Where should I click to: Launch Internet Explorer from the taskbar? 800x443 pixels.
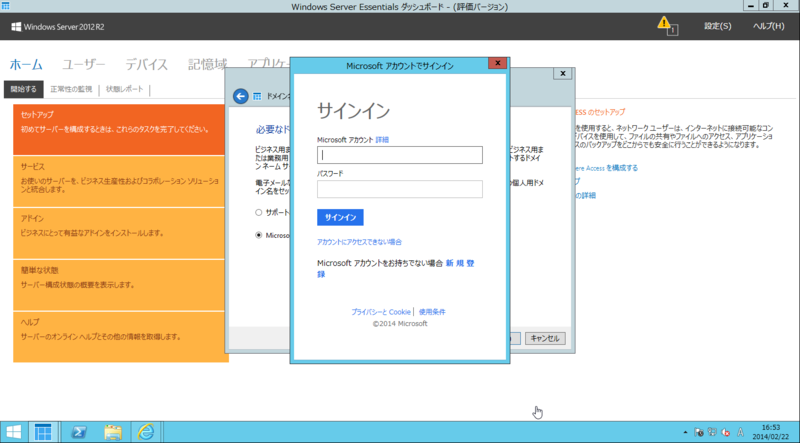[146, 432]
